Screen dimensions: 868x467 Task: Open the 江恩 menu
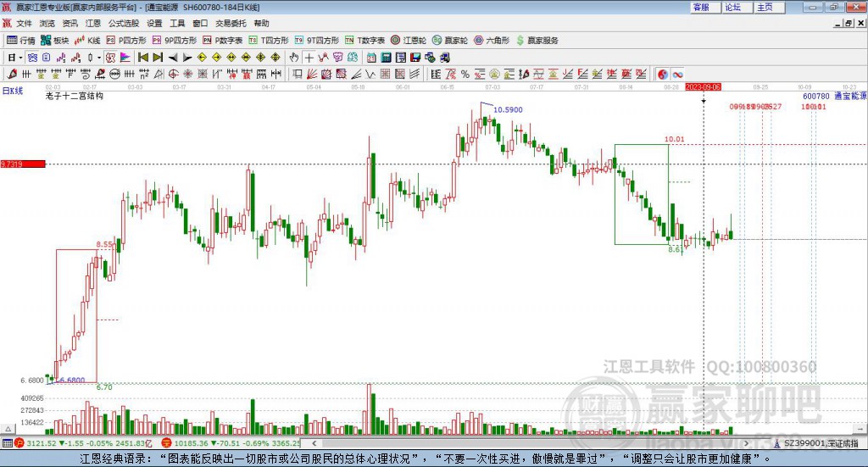click(93, 23)
